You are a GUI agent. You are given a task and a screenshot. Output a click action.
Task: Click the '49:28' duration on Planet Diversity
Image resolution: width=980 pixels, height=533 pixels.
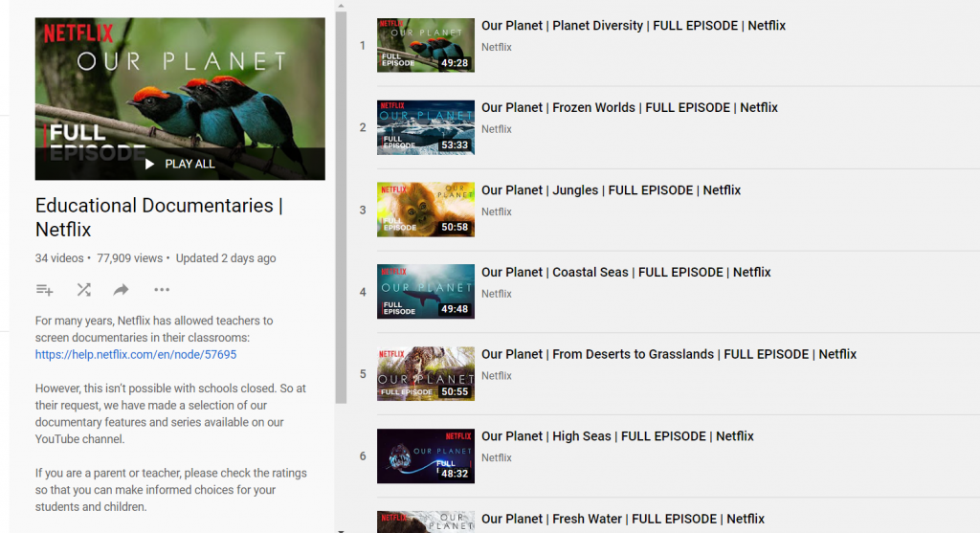[x=455, y=62]
